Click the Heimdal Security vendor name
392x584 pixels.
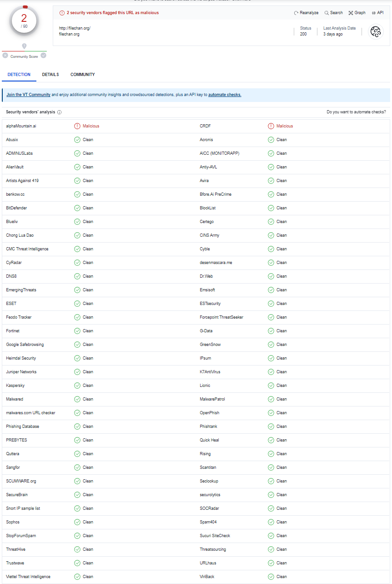[x=21, y=358]
